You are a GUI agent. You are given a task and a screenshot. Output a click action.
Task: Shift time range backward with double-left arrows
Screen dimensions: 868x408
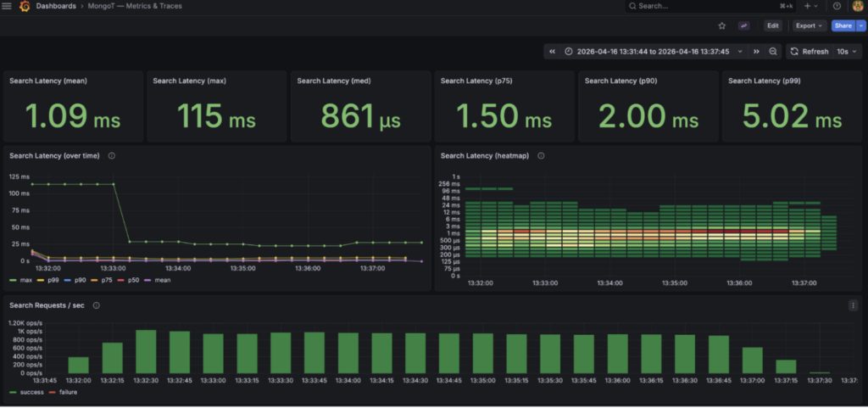tap(552, 52)
